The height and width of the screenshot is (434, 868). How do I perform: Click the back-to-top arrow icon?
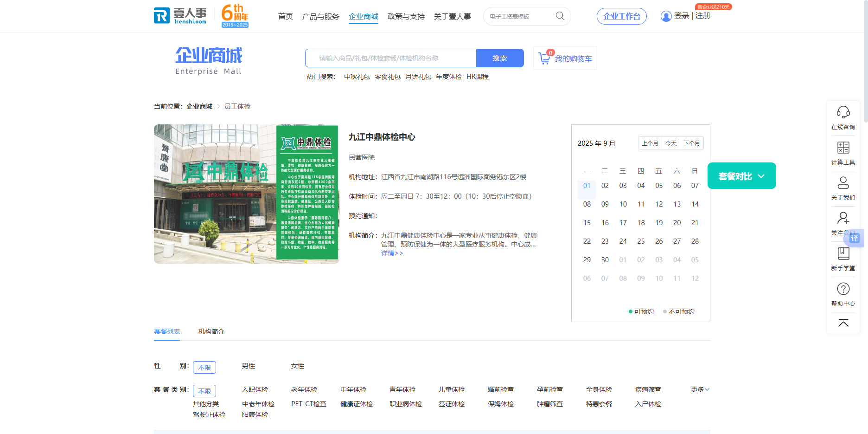[843, 323]
